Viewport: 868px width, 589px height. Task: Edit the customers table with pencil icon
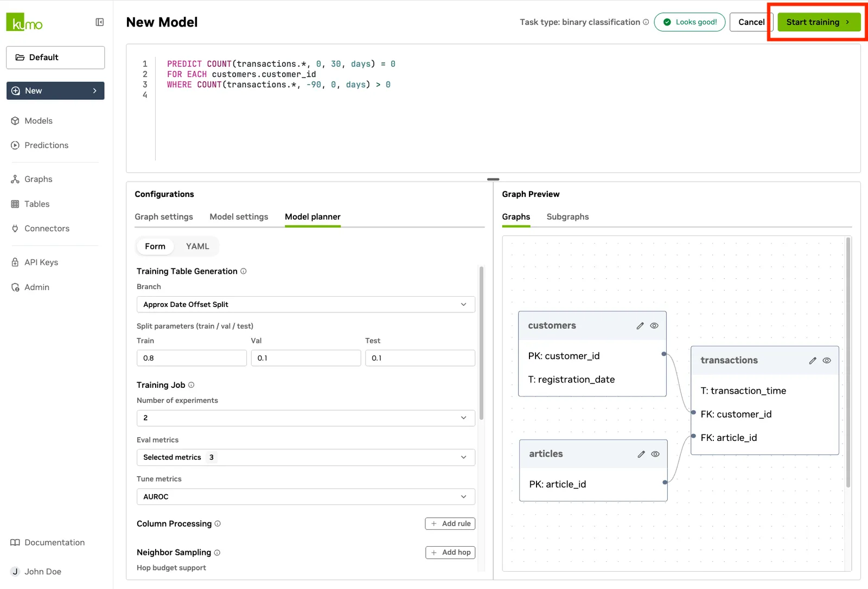pyautogui.click(x=640, y=326)
